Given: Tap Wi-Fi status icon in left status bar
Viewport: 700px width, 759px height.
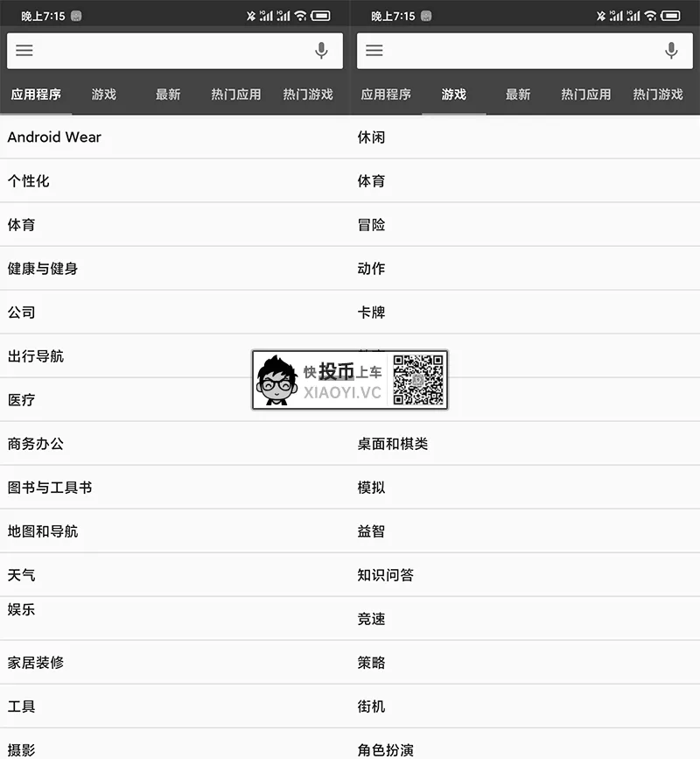Looking at the screenshot, I should [300, 16].
